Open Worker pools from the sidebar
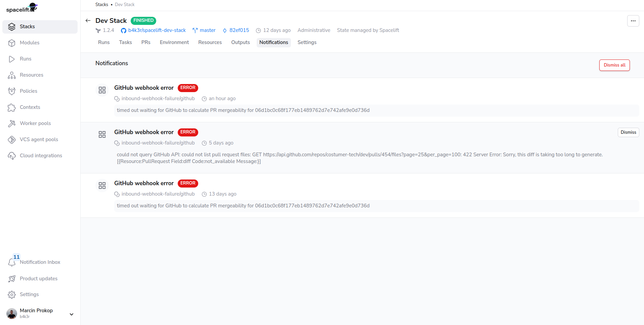This screenshot has height=325, width=644. (x=35, y=123)
